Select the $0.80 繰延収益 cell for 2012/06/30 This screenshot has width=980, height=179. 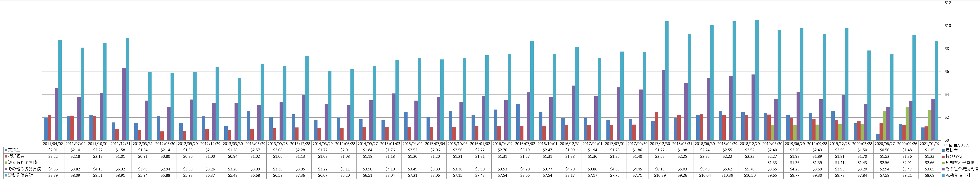165,156
